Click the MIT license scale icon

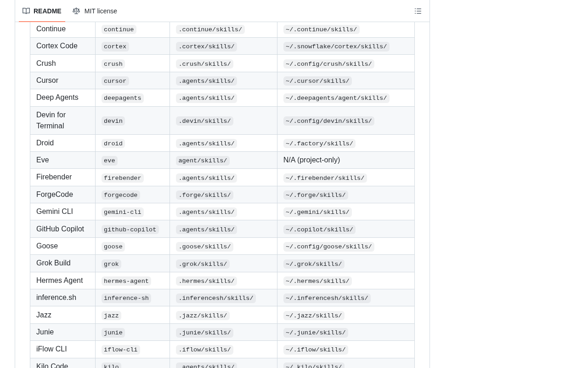click(x=76, y=11)
